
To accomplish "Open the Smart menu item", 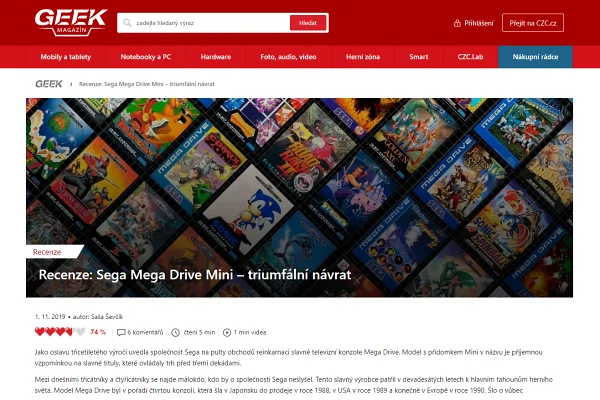I will [419, 57].
